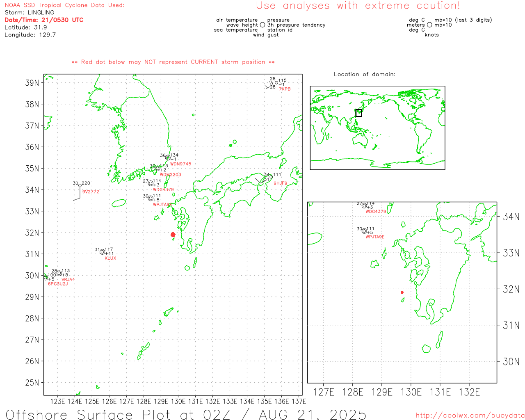Click the WPJTA9E label in the inset map

(375, 237)
